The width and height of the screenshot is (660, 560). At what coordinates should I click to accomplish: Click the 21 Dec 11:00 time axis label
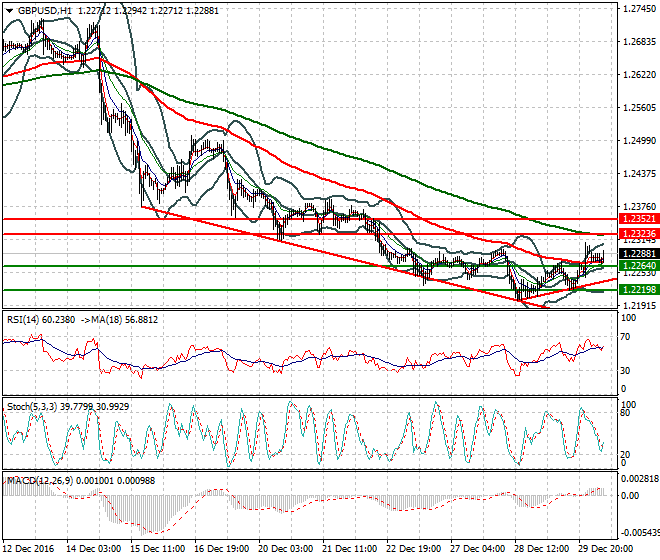click(x=349, y=549)
